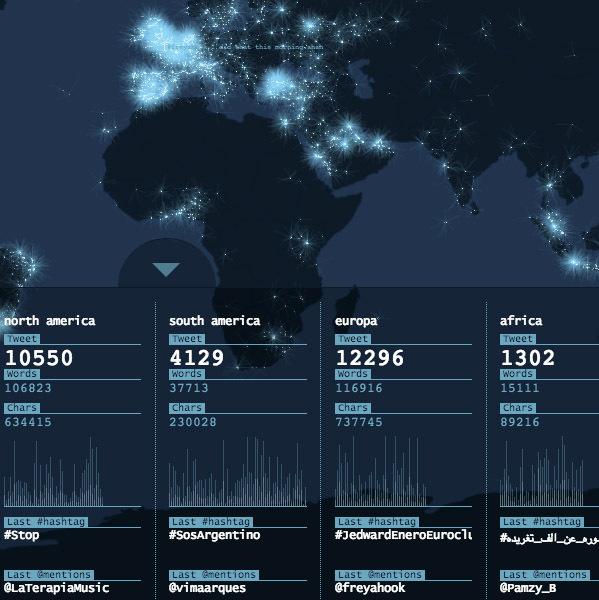The width and height of the screenshot is (599, 600).
Task: Click tweet count 10550 for north america
Action: (39, 358)
